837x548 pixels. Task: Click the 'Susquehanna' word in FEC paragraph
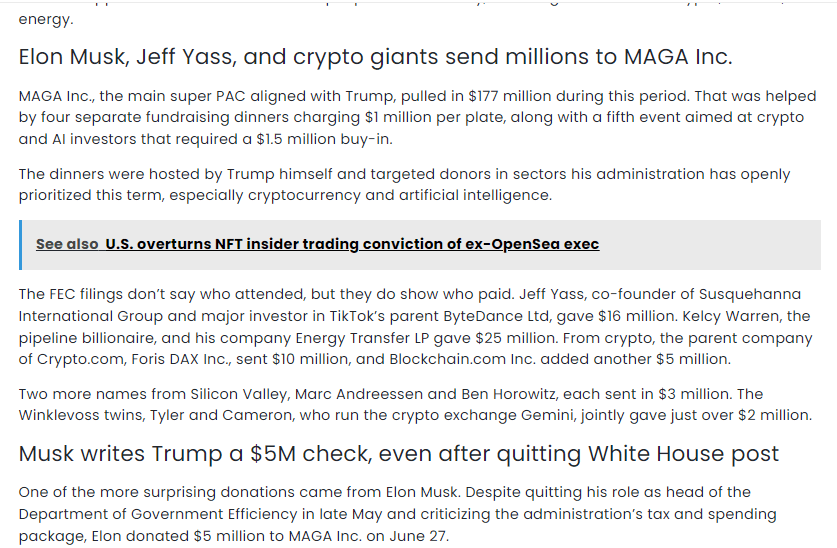[x=750, y=295]
